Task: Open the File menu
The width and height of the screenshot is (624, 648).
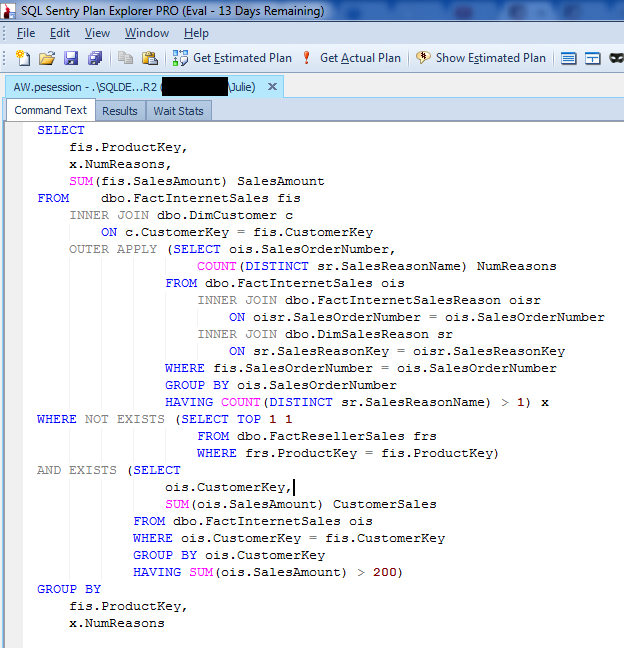Action: [x=26, y=33]
